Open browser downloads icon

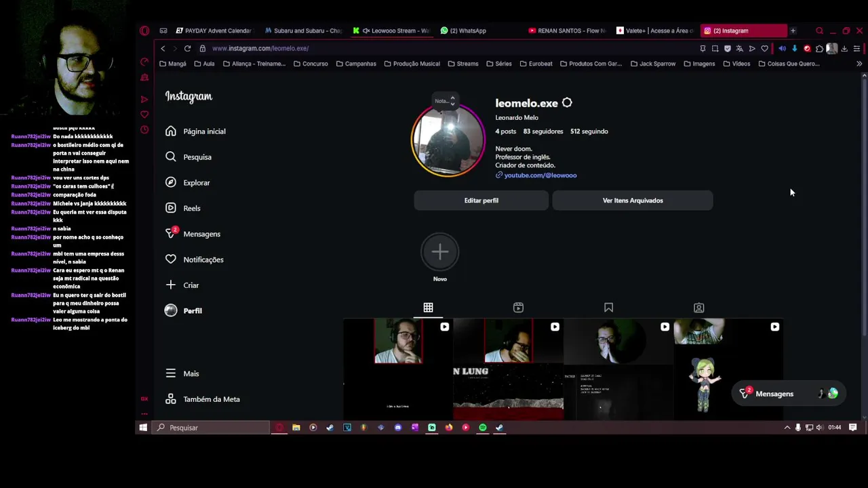[844, 48]
